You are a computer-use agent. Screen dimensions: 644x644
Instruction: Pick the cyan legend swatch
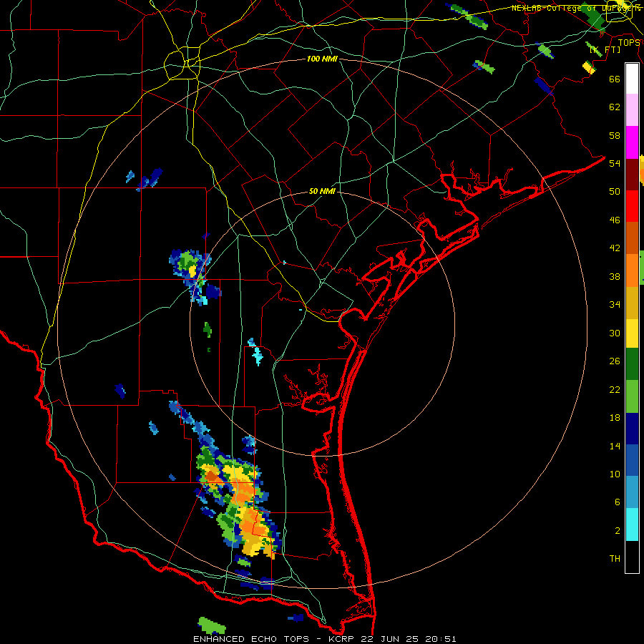tap(632, 525)
